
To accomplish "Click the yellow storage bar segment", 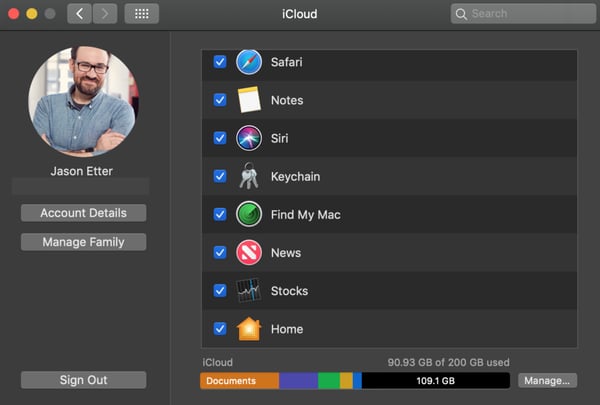I will (x=346, y=381).
